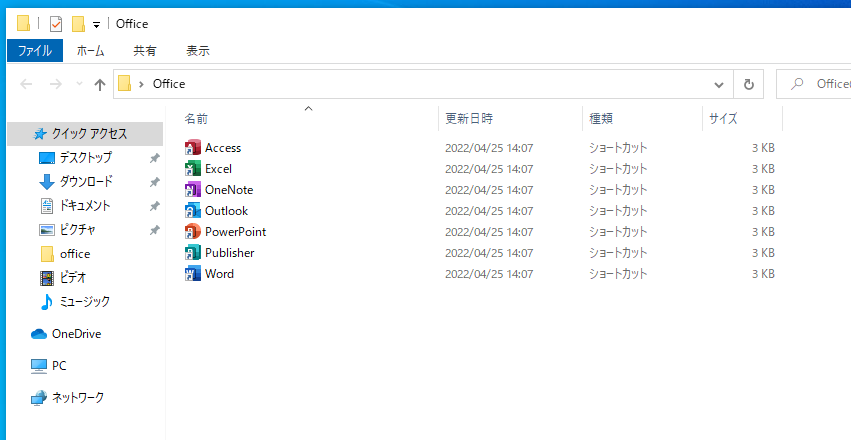Open the ファイル tab
The height and width of the screenshot is (440, 851).
click(35, 50)
